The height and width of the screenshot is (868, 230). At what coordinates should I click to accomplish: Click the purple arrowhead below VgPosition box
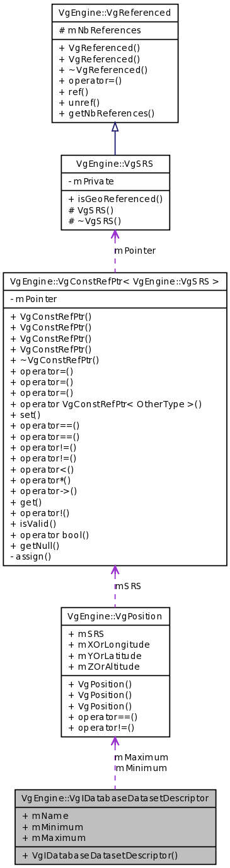115,742
